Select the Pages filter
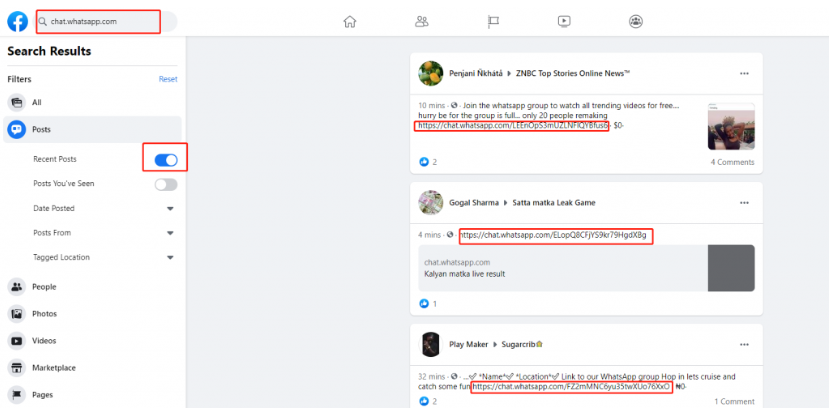The width and height of the screenshot is (830, 408). (93, 395)
